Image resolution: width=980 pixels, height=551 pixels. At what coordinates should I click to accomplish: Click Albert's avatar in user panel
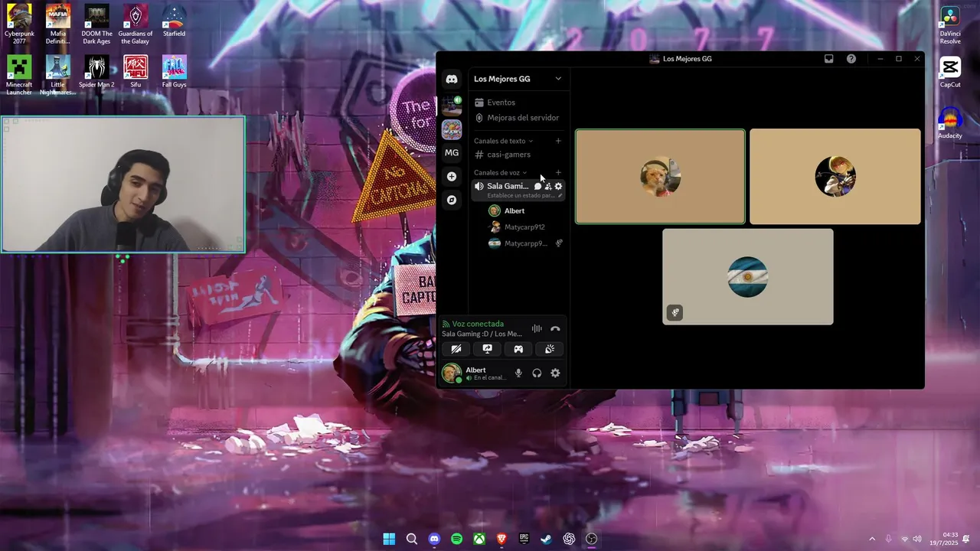pos(451,373)
